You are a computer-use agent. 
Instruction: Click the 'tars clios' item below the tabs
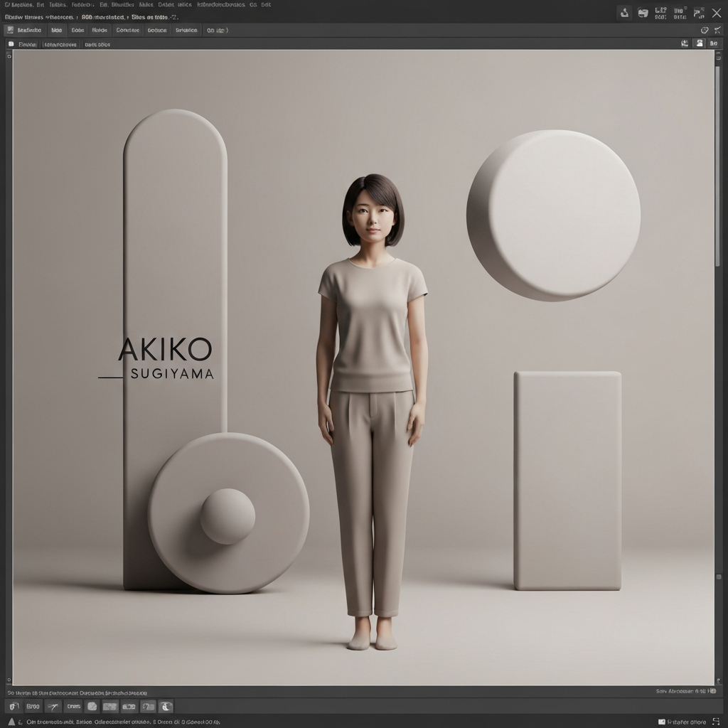coord(97,45)
